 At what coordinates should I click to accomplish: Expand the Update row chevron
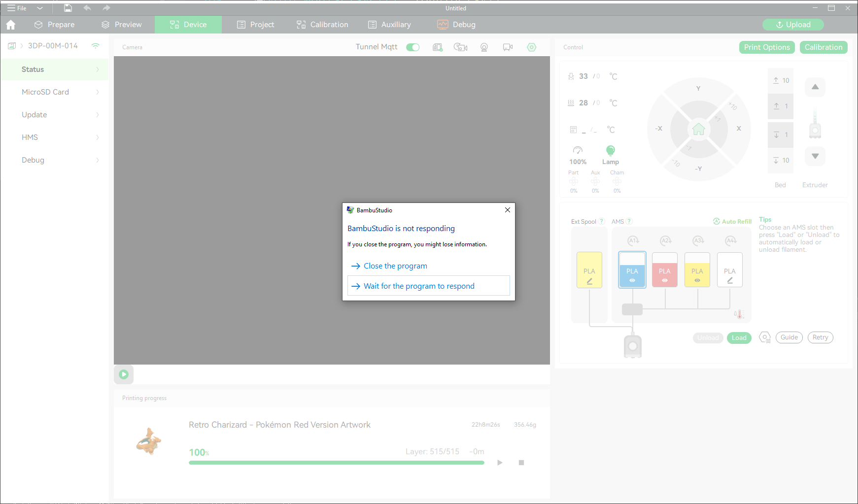click(98, 115)
